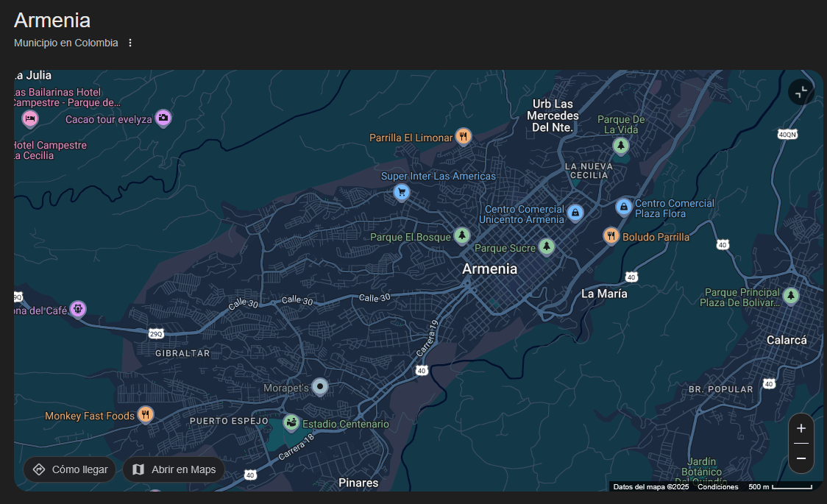Click the Monkey Fast Foods restaurant pin
This screenshot has height=504, width=827.
146,415
